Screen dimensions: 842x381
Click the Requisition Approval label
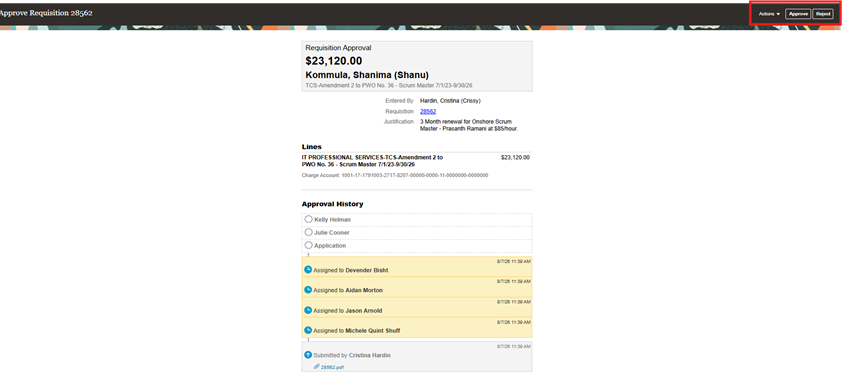338,48
